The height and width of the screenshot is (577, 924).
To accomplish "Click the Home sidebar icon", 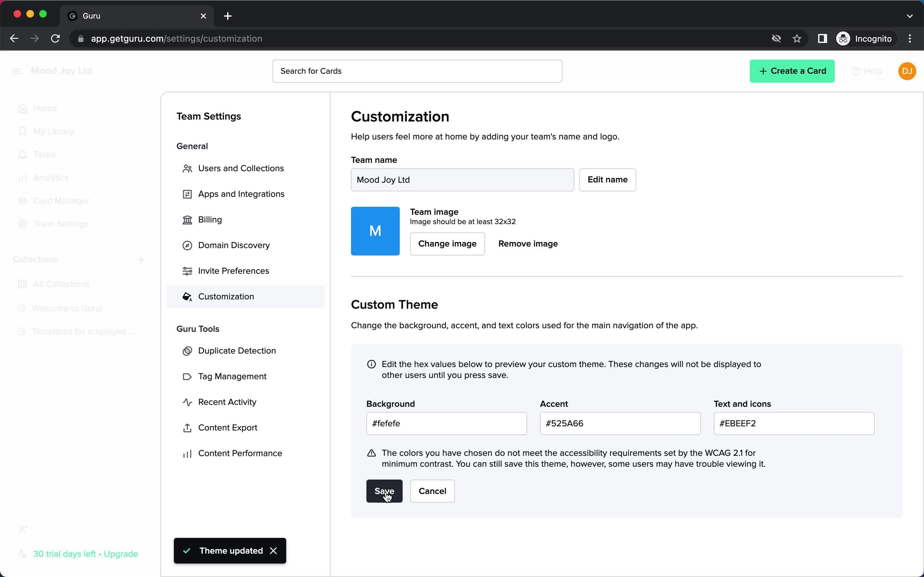I will (x=22, y=108).
